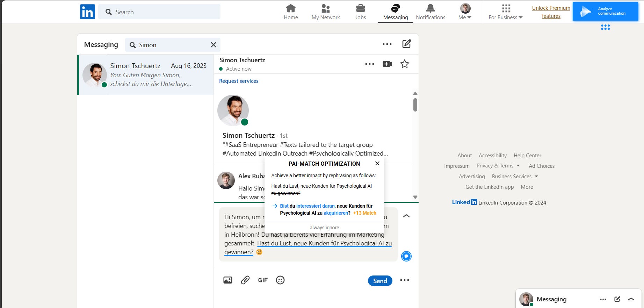Clear the Simon search in messaging
Screen dimensions: 644x308
click(214, 45)
